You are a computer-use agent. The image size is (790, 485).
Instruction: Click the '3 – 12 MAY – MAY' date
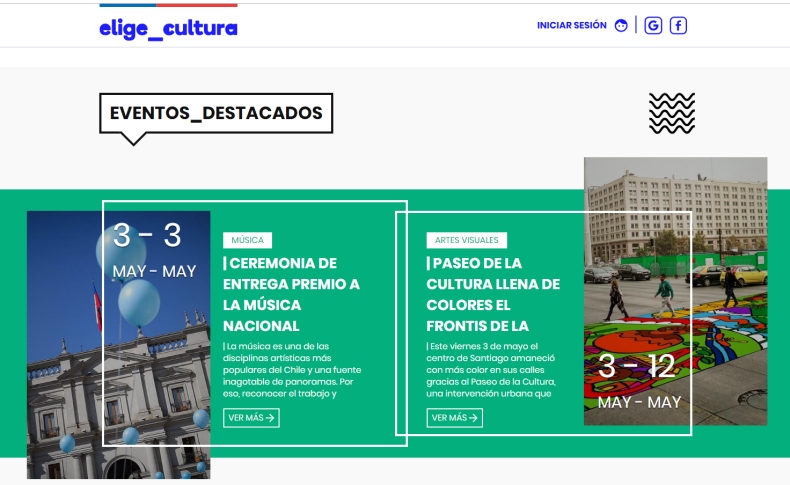tap(639, 381)
